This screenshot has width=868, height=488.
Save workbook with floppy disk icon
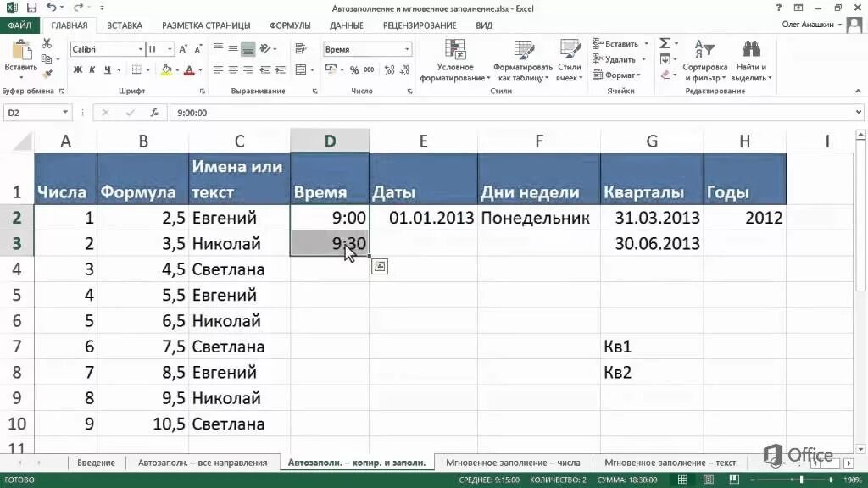(31, 8)
